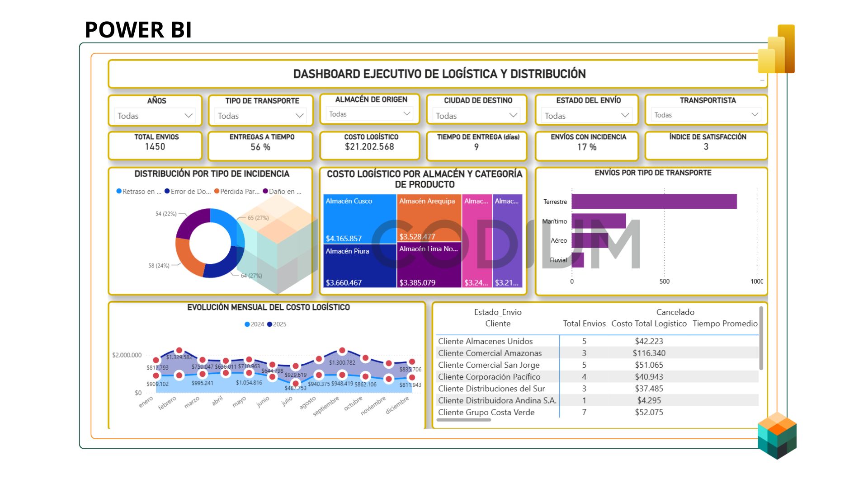This screenshot has width=868, height=488.
Task: Click the 2024 legend marker
Action: (x=247, y=324)
